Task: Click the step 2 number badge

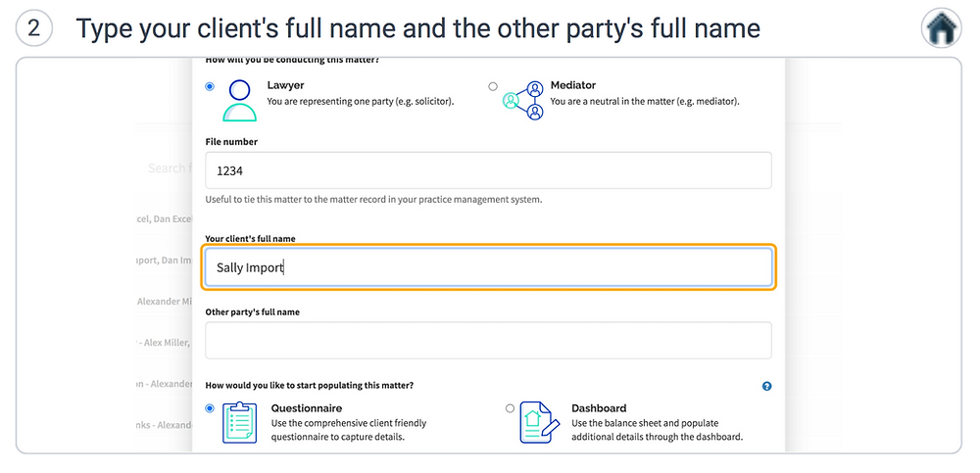Action: pyautogui.click(x=33, y=28)
